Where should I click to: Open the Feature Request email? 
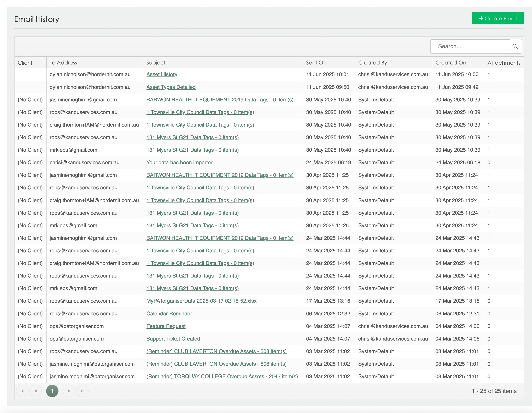click(166, 326)
